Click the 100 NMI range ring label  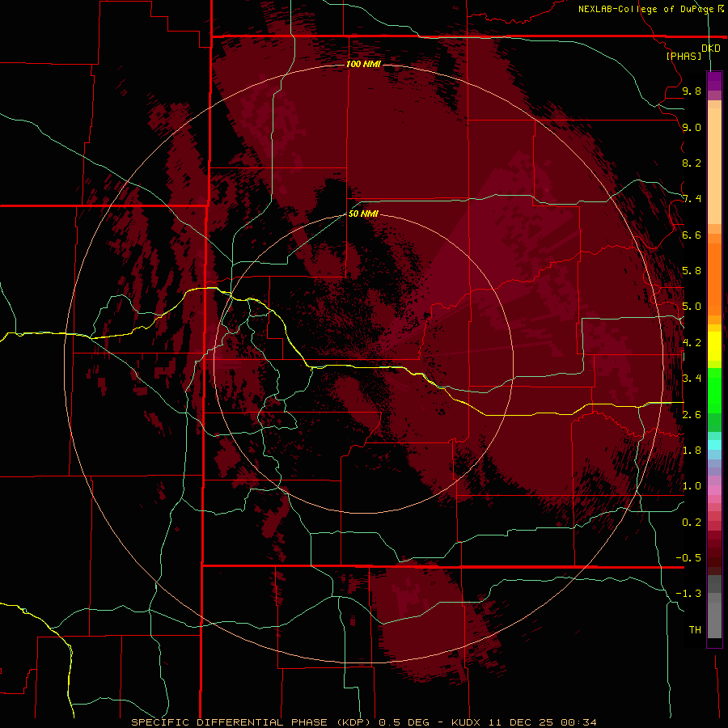pyautogui.click(x=363, y=64)
